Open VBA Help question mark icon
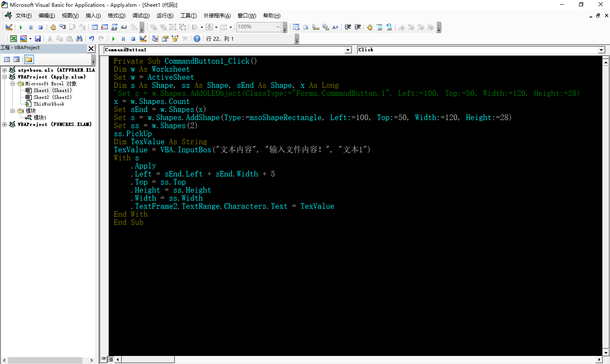Screen dimensions: 610x364 coord(197,39)
